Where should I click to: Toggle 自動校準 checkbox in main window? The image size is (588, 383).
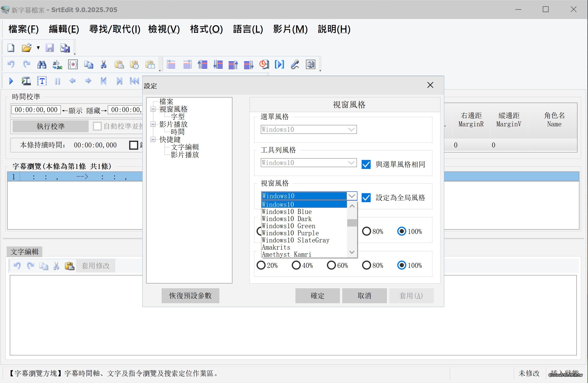point(97,126)
